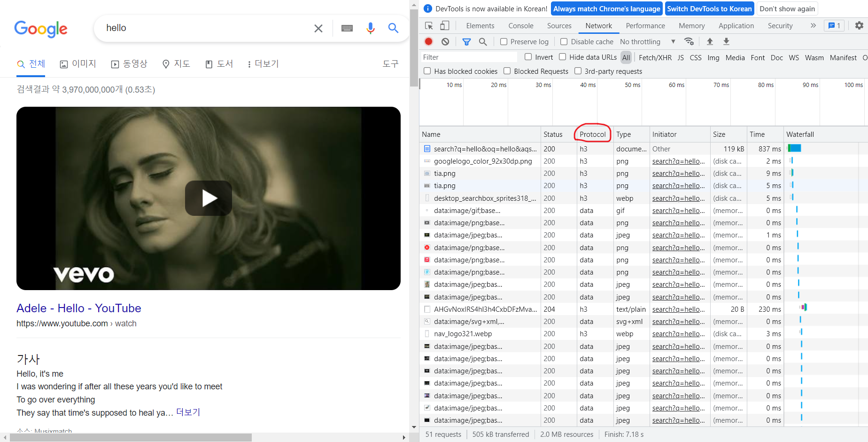Start voice search with microphone icon
The image size is (868, 442).
tap(371, 28)
